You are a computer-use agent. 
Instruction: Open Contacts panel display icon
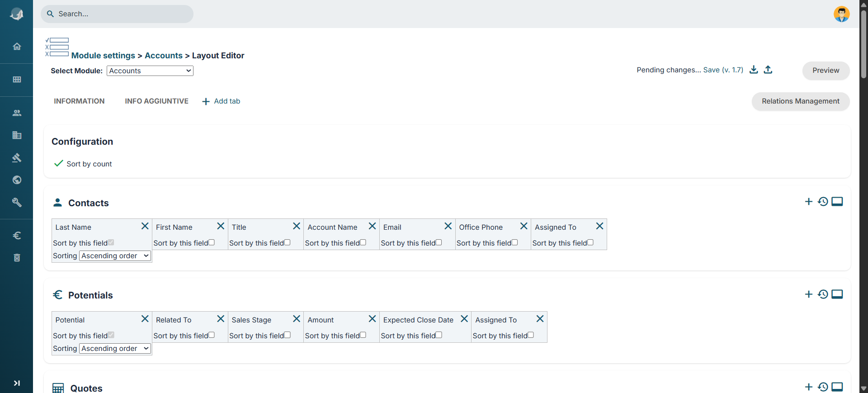[x=837, y=202]
